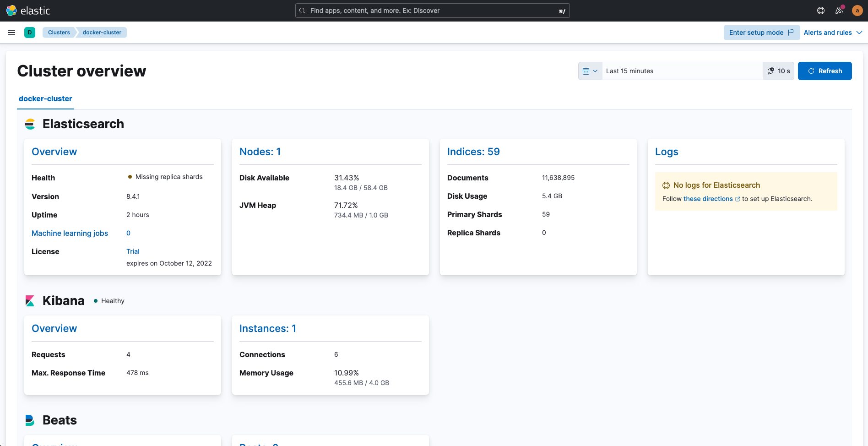Screen dimensions: 868x446
Task: Open the hamburger navigation menu
Action: click(x=11, y=33)
